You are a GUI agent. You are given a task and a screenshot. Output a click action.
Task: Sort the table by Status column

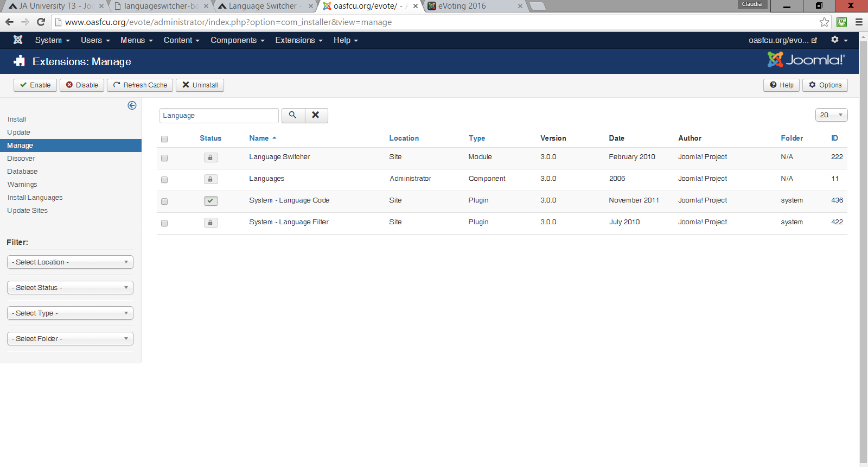(x=210, y=138)
